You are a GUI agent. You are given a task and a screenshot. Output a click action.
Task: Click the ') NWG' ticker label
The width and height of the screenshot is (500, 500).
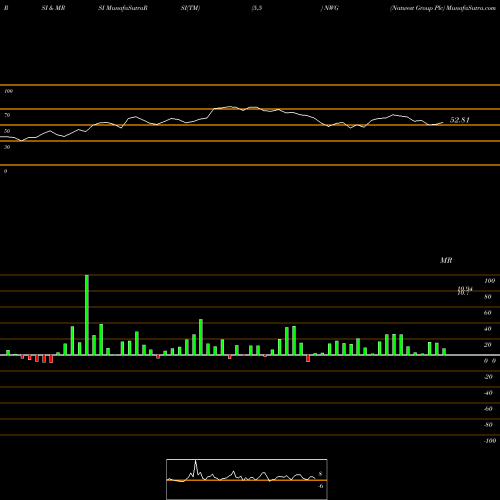[x=329, y=8]
